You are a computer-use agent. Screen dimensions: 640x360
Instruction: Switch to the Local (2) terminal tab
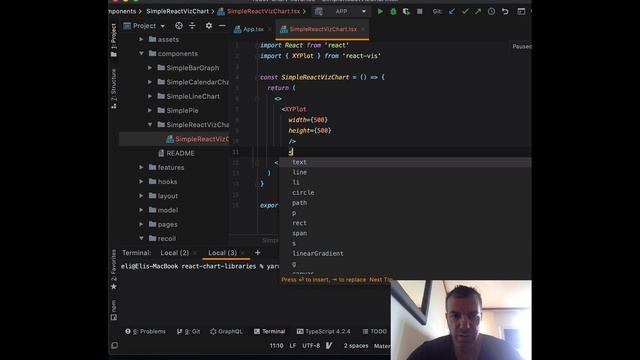point(175,253)
